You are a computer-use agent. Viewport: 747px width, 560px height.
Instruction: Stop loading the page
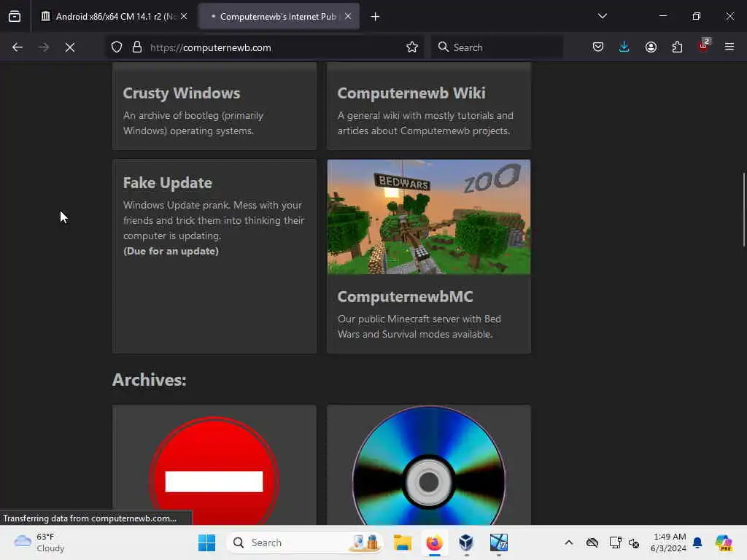point(70,47)
